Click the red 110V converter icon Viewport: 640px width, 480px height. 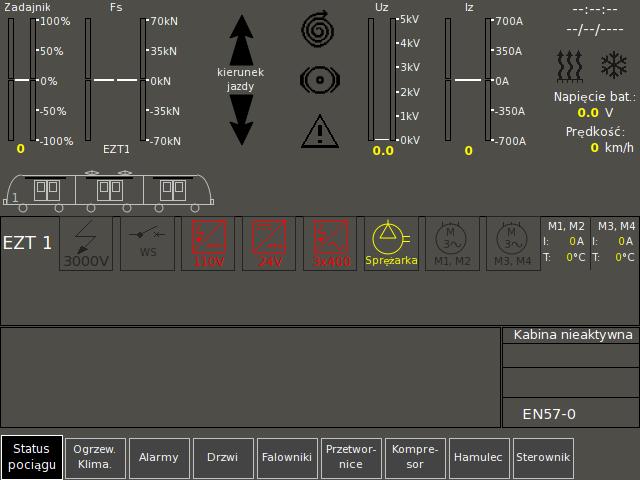208,244
